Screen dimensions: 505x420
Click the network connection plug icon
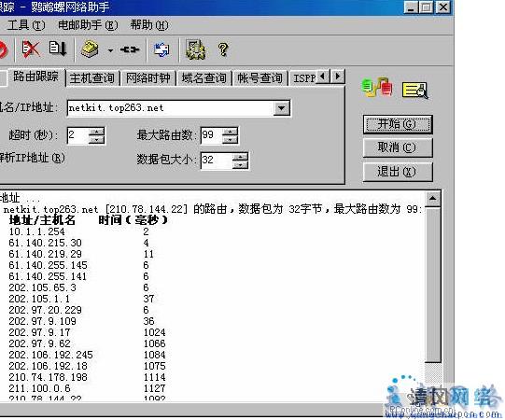(x=130, y=49)
